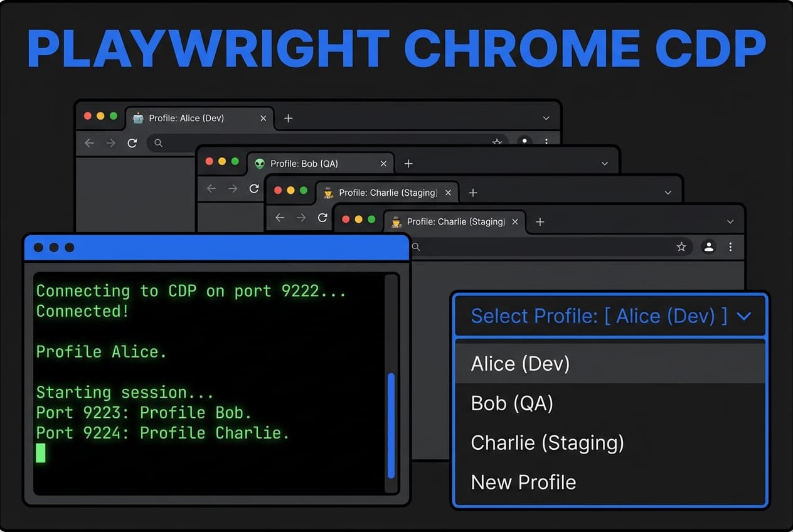Select the Profile: Bob (QA) tab
The height and width of the screenshot is (532, 793).
(x=304, y=164)
